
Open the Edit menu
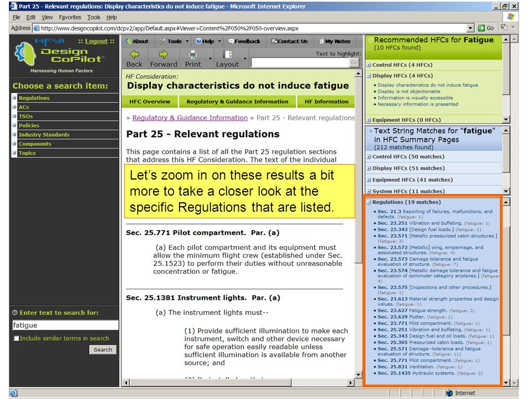click(31, 17)
